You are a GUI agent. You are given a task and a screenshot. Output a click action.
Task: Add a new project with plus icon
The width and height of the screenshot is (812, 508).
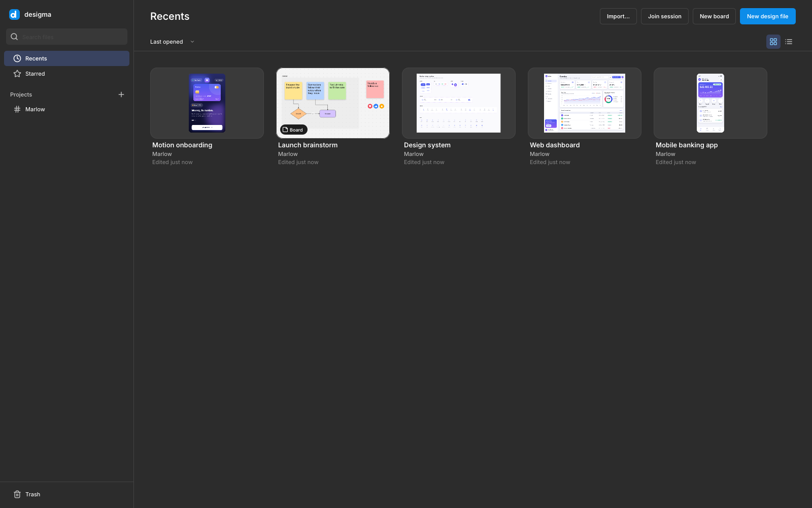click(x=121, y=94)
